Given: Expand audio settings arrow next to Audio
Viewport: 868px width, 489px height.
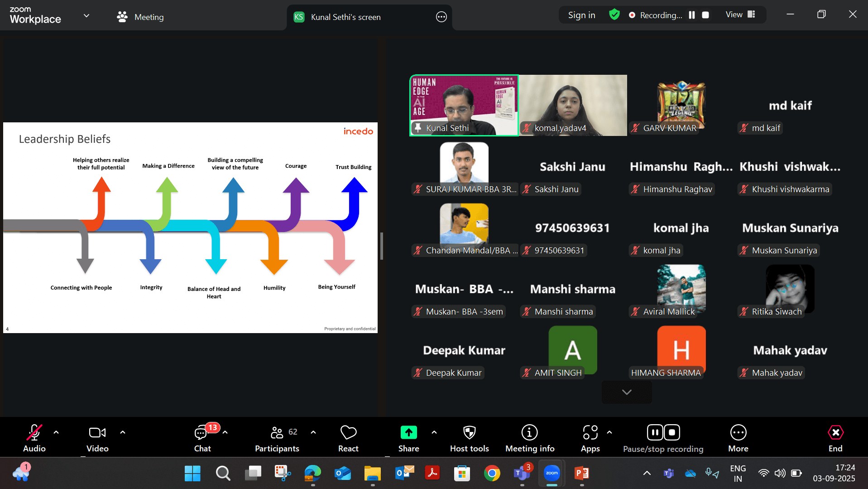Looking at the screenshot, I should 56,432.
